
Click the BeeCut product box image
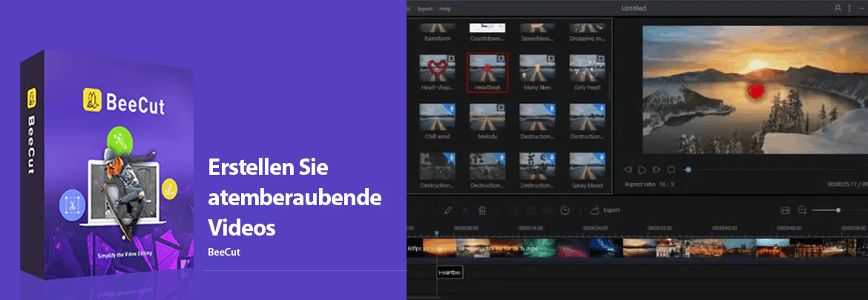click(x=108, y=164)
